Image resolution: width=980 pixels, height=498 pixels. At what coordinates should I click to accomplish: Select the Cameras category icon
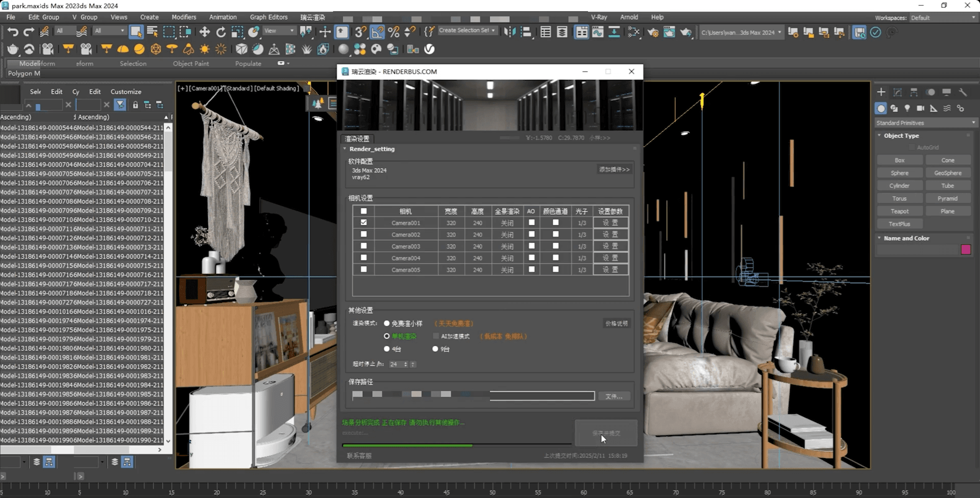(920, 108)
